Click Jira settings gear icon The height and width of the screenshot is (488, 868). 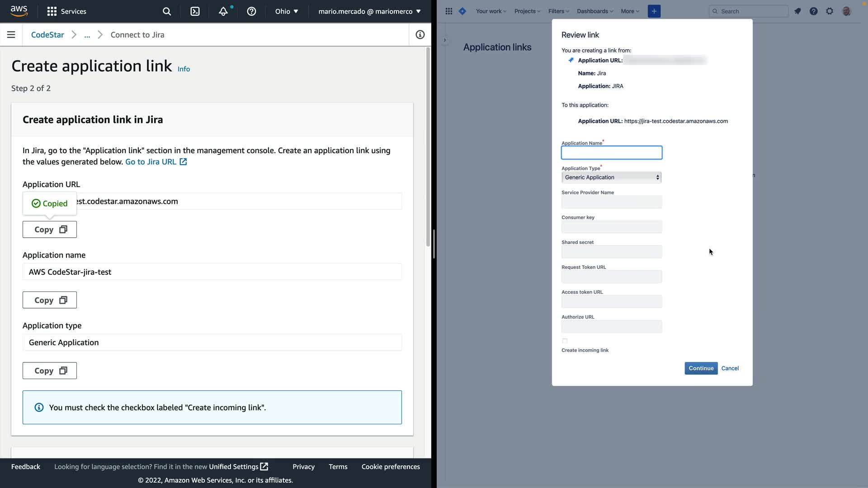tap(830, 11)
